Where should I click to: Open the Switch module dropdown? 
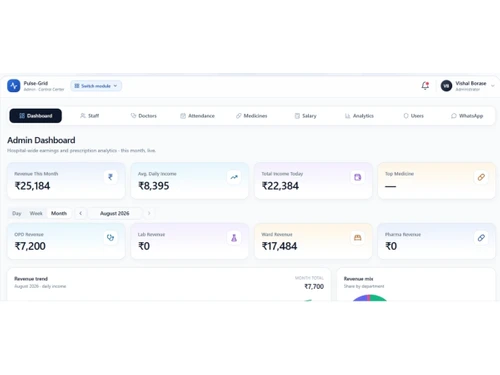pos(96,86)
